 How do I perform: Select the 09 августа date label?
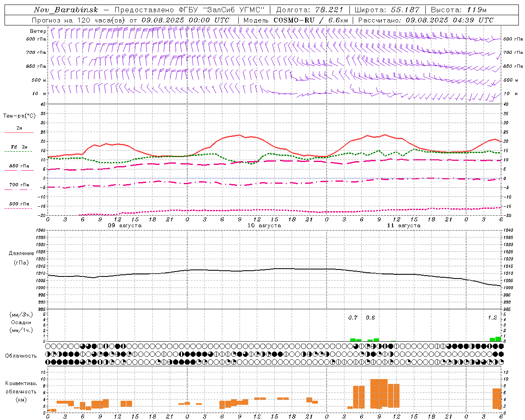coord(125,226)
